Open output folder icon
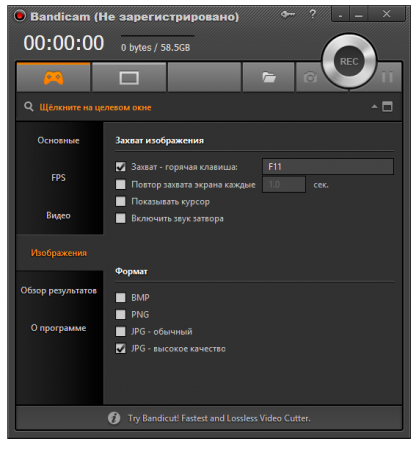 [x=269, y=77]
